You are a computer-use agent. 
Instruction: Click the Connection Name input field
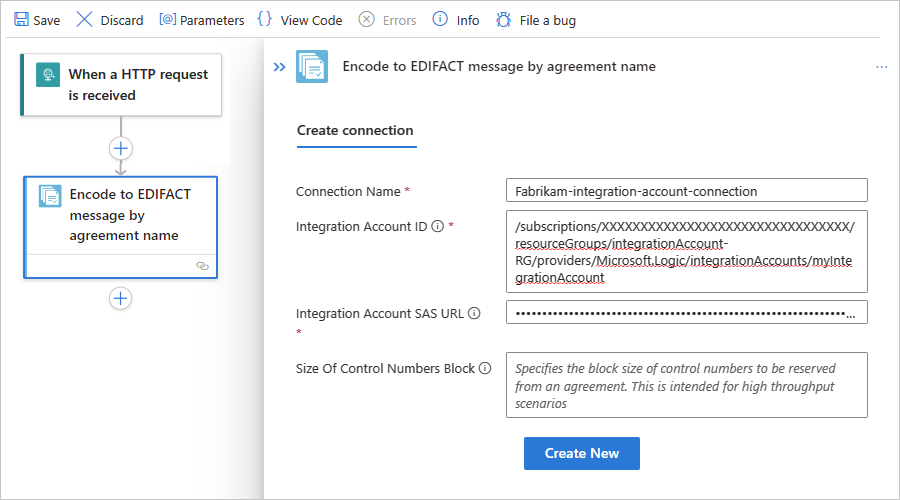coord(686,191)
